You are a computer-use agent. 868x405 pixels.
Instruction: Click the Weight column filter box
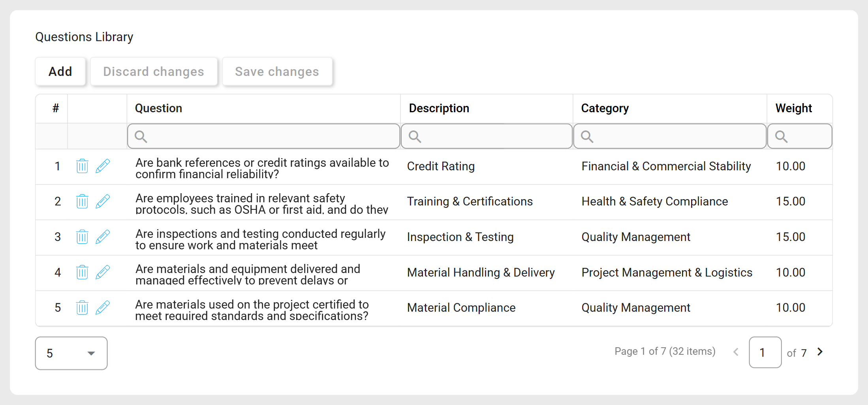click(x=800, y=136)
